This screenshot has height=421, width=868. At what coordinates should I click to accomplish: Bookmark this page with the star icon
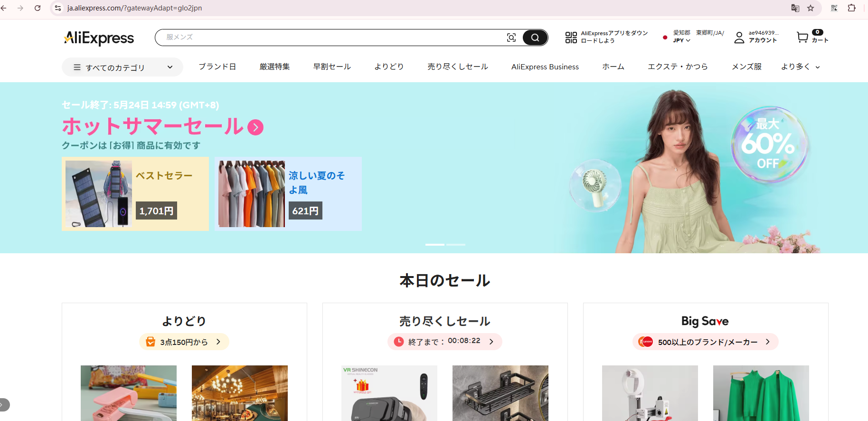(811, 8)
